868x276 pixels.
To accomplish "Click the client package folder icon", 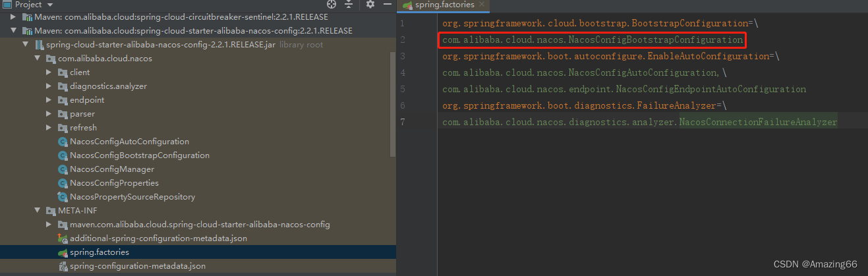I will [x=63, y=72].
